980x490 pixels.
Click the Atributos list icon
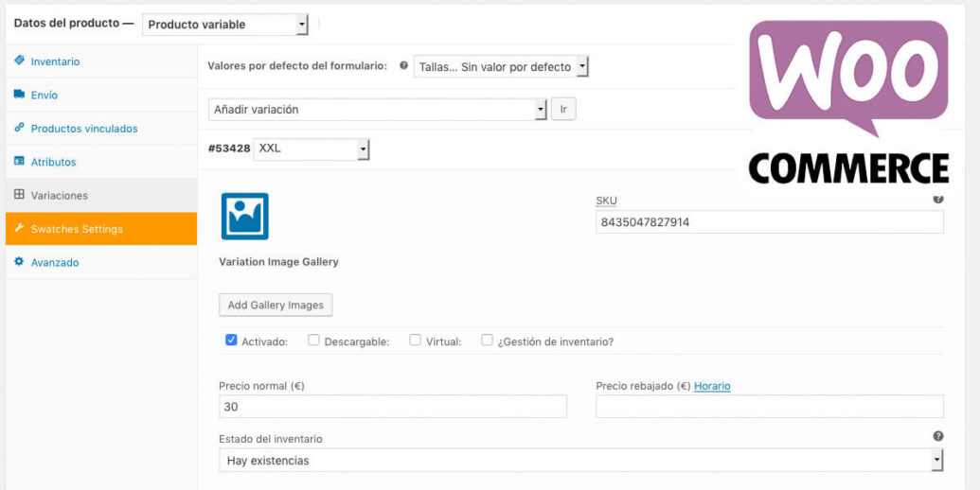[x=19, y=162]
